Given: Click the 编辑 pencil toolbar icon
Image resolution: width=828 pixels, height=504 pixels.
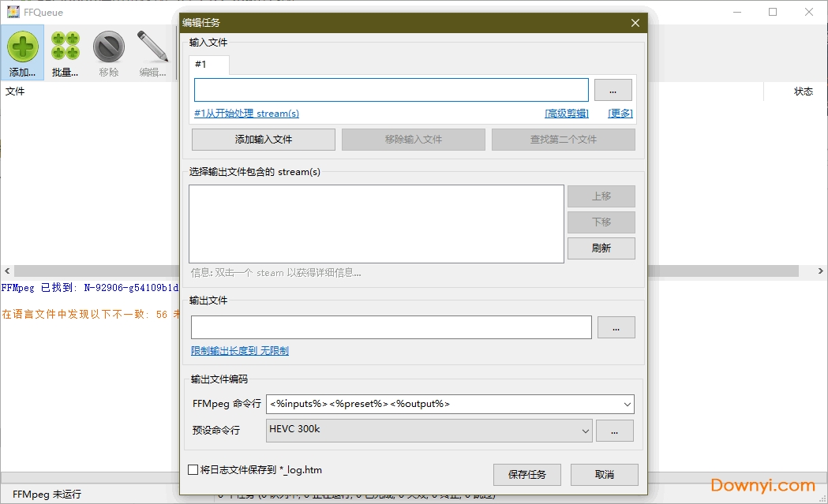Looking at the screenshot, I should coord(152,53).
